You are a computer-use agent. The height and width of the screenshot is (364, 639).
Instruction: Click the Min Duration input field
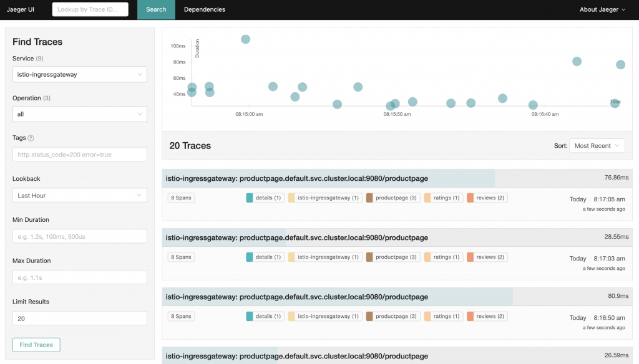coord(80,236)
